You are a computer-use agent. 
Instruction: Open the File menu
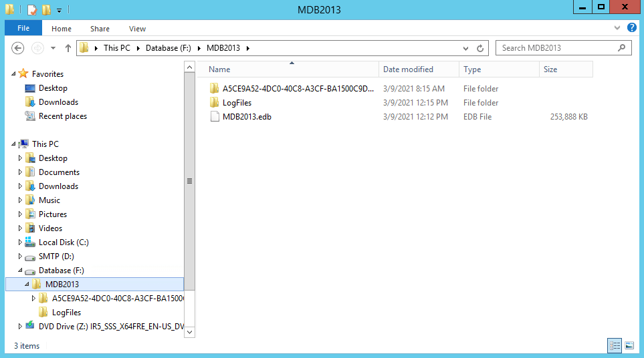coord(23,29)
